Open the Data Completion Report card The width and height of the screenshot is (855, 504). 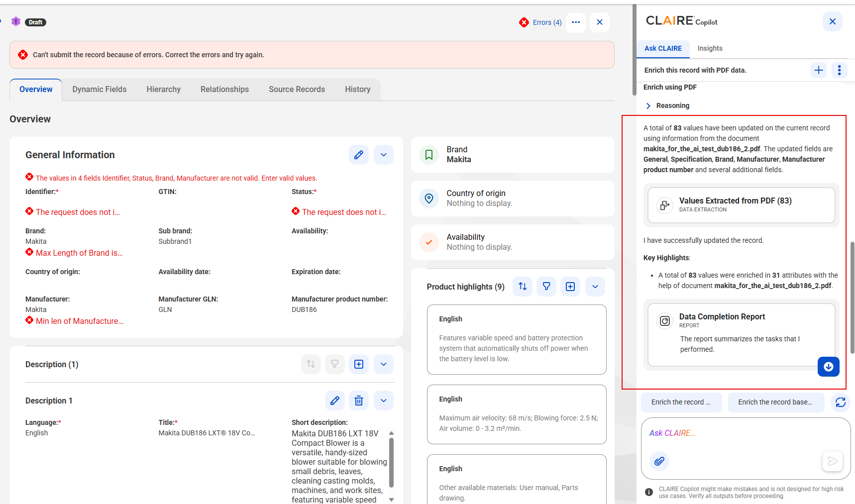point(742,335)
